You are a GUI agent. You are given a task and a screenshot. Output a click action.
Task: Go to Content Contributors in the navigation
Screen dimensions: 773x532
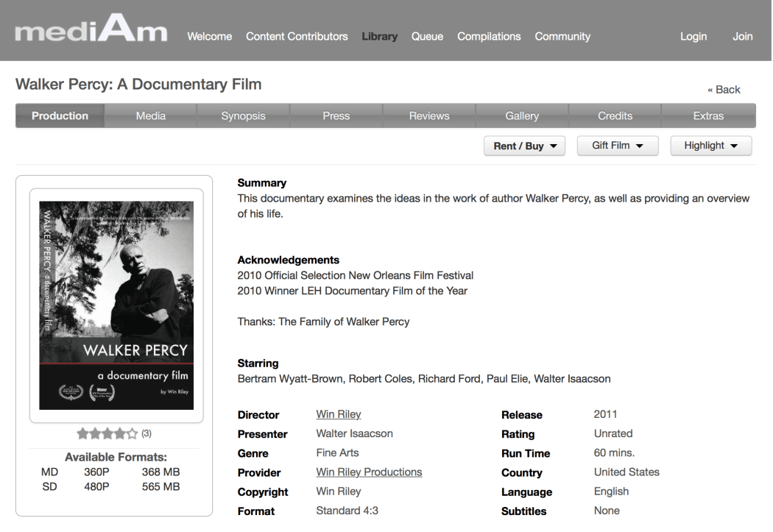click(297, 36)
